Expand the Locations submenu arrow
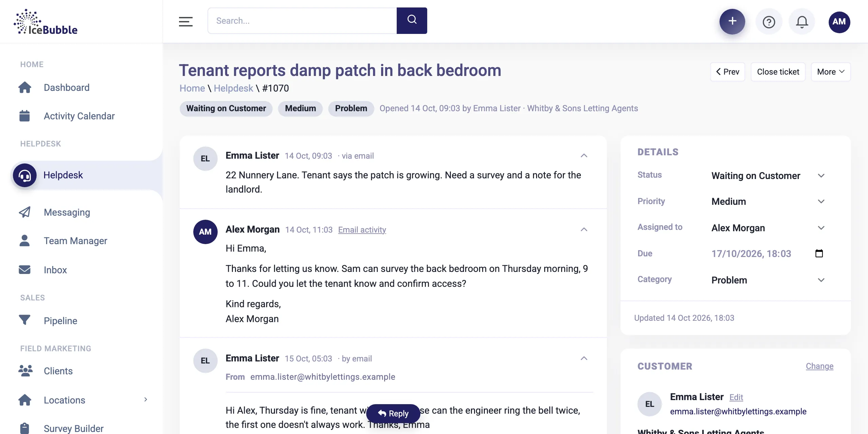 (x=145, y=399)
